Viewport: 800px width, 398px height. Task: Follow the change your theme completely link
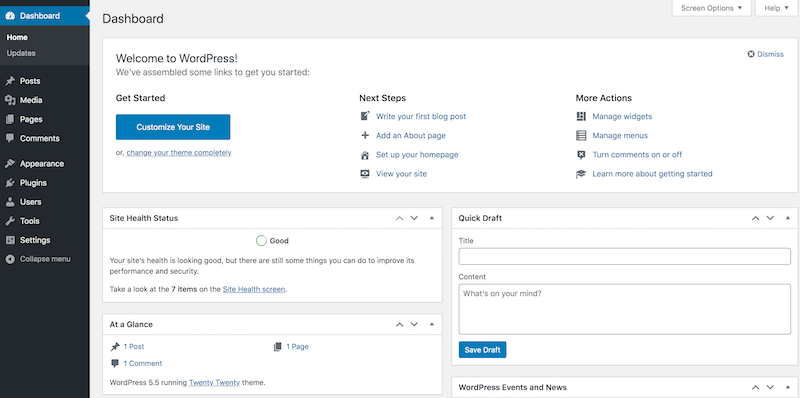(179, 153)
